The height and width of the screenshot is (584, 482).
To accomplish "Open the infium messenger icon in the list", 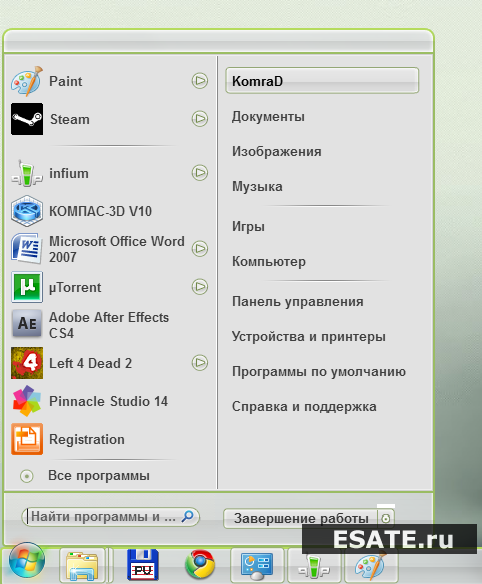I will pyautogui.click(x=27, y=173).
